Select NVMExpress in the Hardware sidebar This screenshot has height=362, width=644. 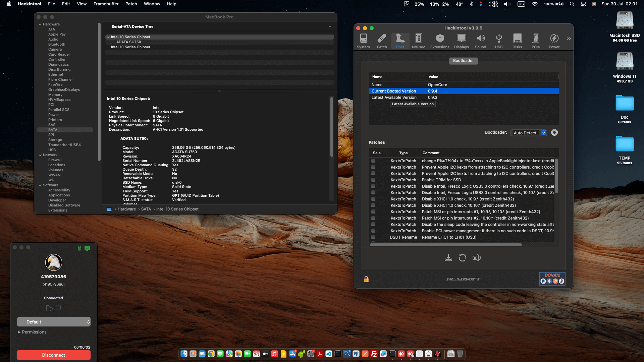point(59,100)
